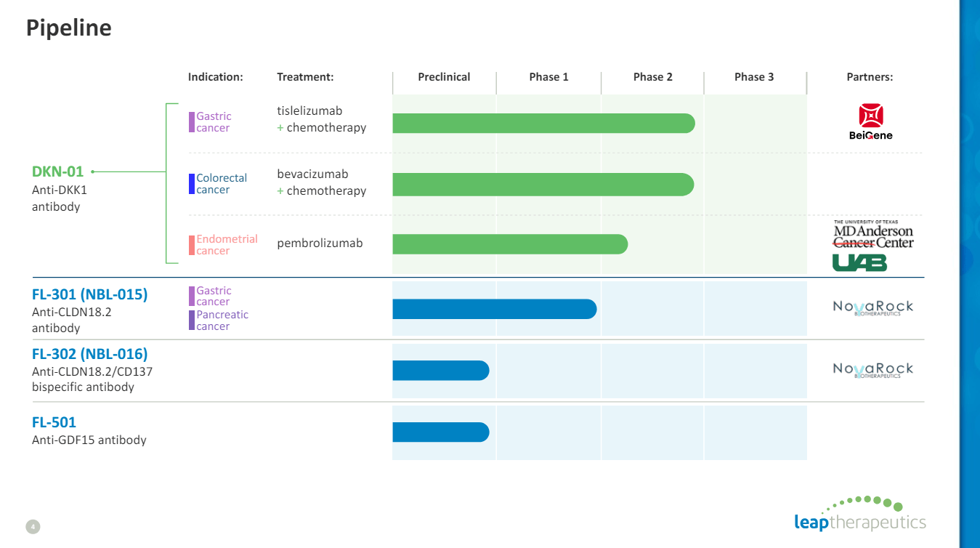Select the pembrolizumab treatment label
This screenshot has width=980, height=548.
click(319, 243)
